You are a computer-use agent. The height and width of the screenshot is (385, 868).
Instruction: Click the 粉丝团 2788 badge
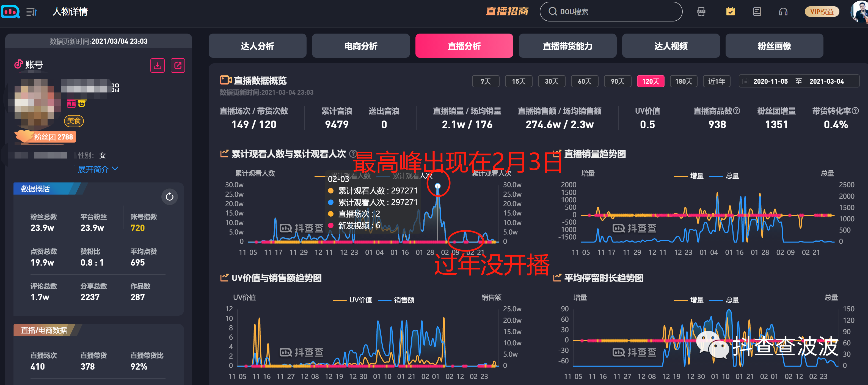[45, 137]
